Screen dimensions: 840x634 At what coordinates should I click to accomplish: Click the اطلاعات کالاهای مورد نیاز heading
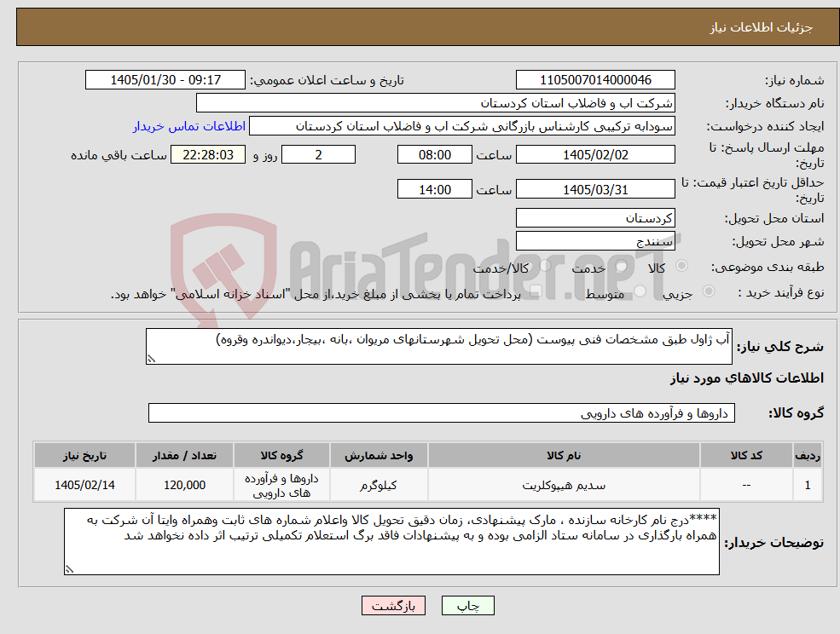[747, 378]
